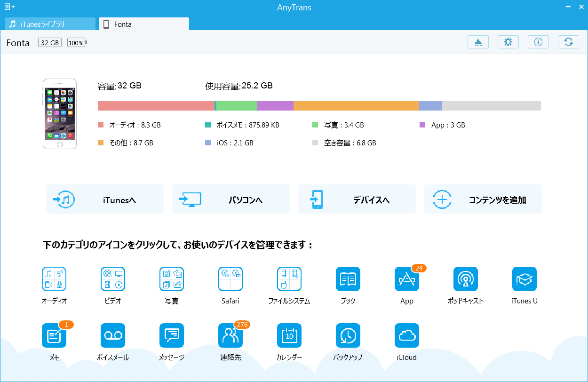This screenshot has height=382, width=588.
Task: Click the 容量:32 GB text
Action: coord(119,86)
